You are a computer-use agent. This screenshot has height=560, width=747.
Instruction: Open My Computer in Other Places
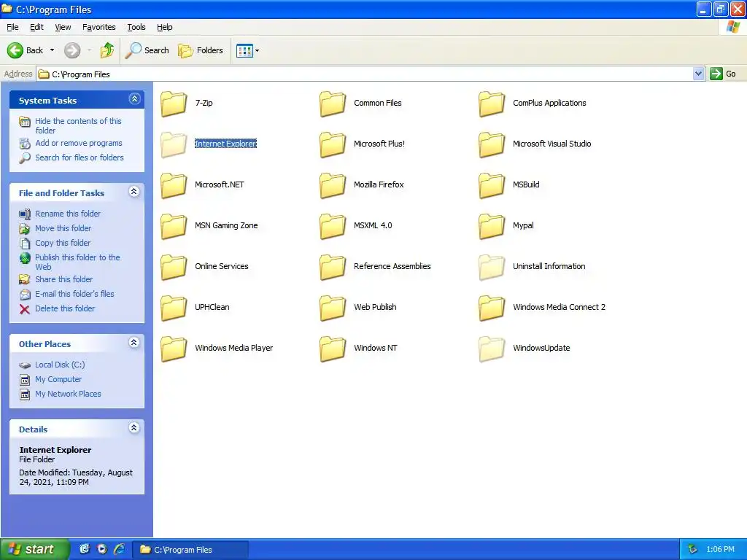pyautogui.click(x=58, y=379)
